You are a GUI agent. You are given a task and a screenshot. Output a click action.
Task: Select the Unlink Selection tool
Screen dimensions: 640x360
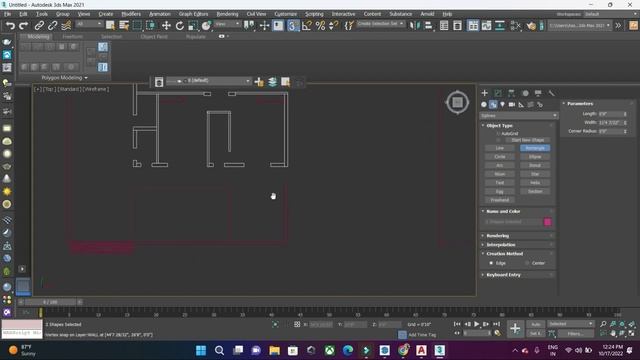point(53,26)
